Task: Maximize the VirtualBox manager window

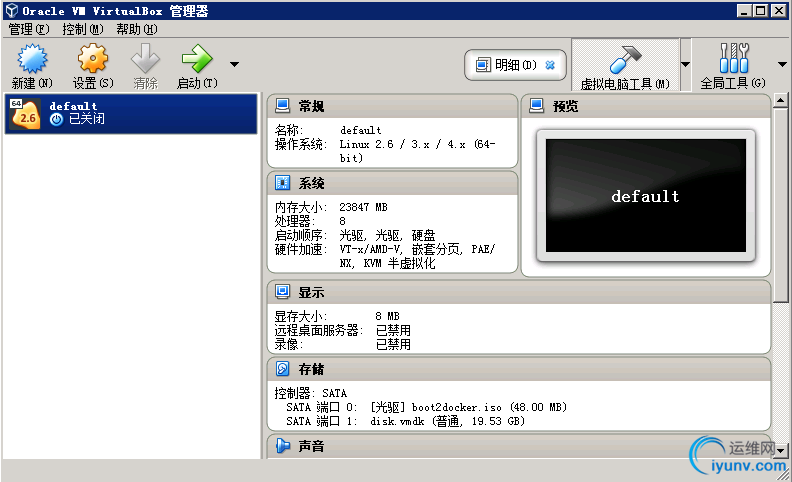Action: pyautogui.click(x=760, y=11)
